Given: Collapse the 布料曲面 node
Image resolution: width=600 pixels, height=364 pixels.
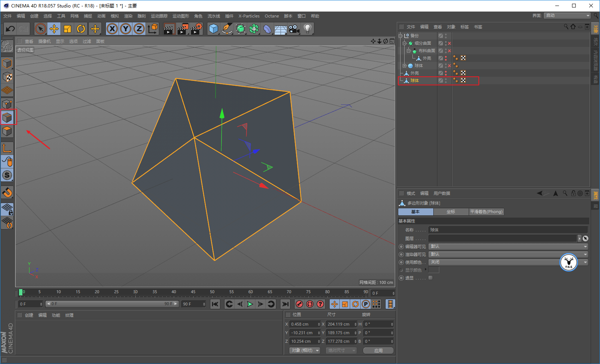Looking at the screenshot, I should [x=409, y=51].
